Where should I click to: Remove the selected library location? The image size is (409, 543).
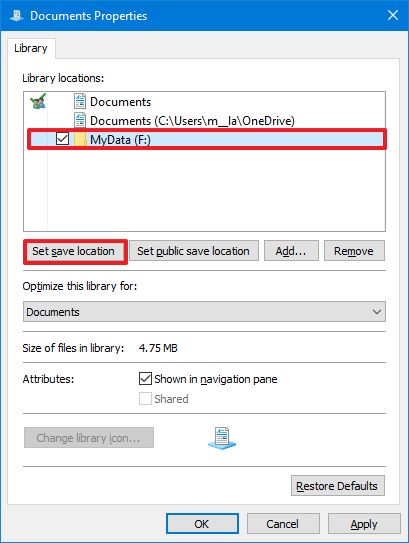pos(354,251)
